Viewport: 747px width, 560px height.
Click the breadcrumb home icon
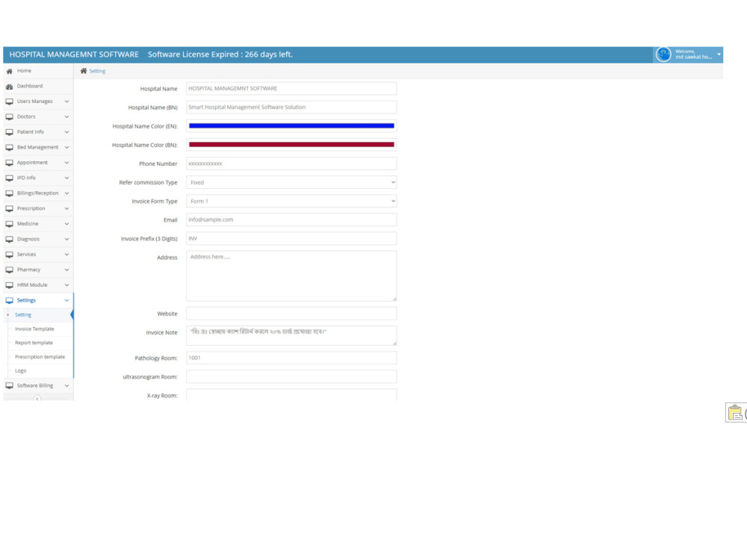coord(84,71)
